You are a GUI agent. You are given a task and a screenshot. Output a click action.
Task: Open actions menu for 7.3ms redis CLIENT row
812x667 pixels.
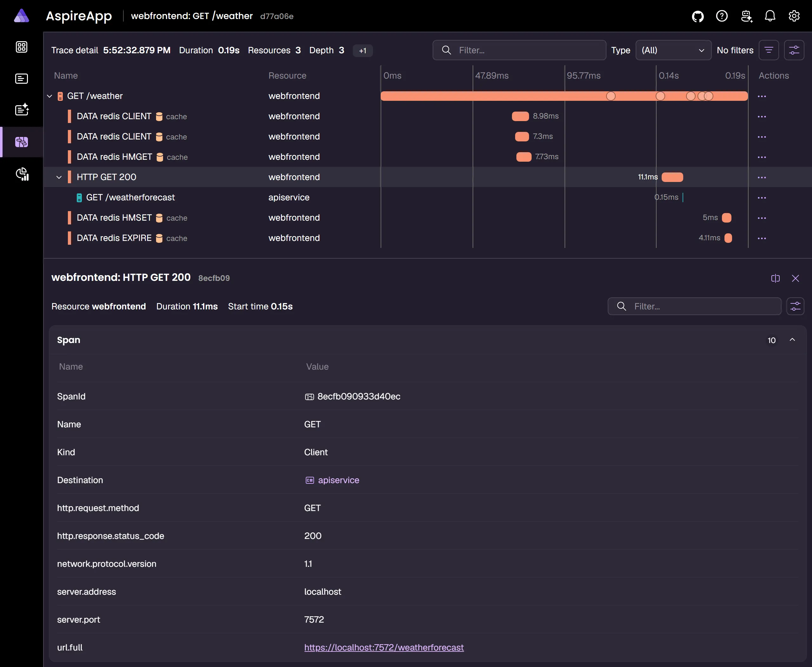click(x=762, y=137)
